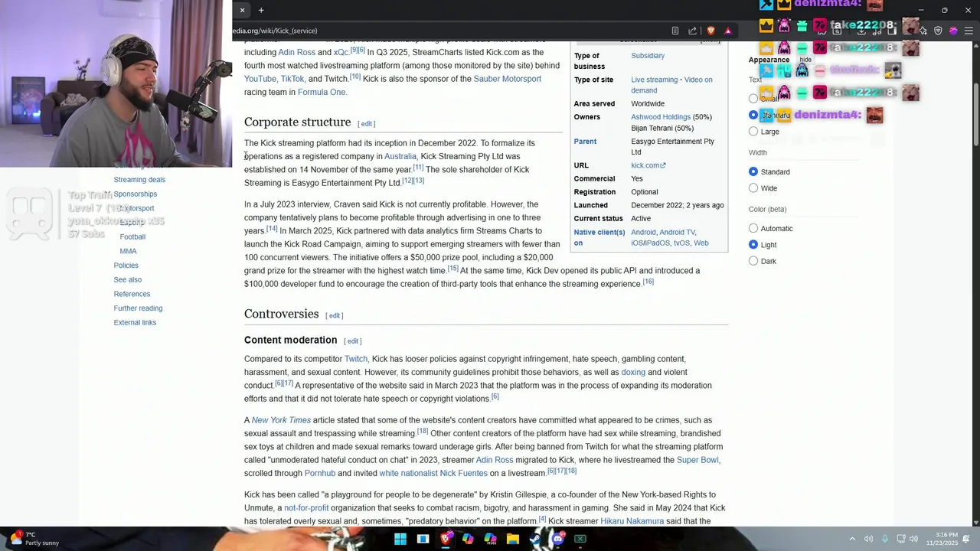
Task: Close the current Wikipedia tab
Action: point(242,10)
